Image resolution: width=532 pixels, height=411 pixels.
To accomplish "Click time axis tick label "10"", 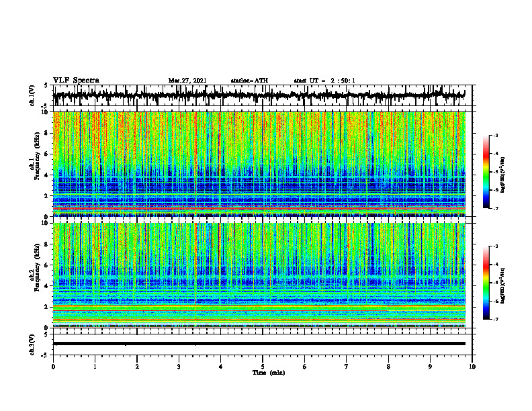I will coord(472,367).
